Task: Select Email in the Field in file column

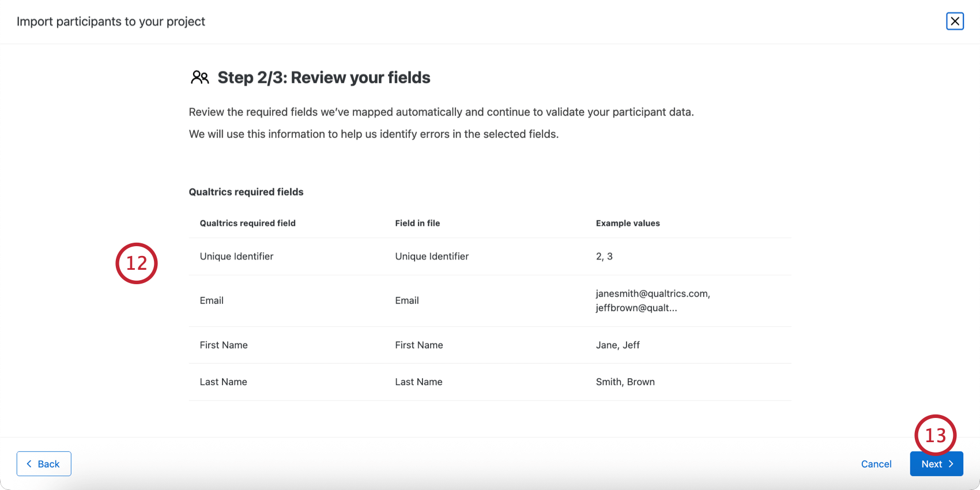Action: tap(407, 300)
